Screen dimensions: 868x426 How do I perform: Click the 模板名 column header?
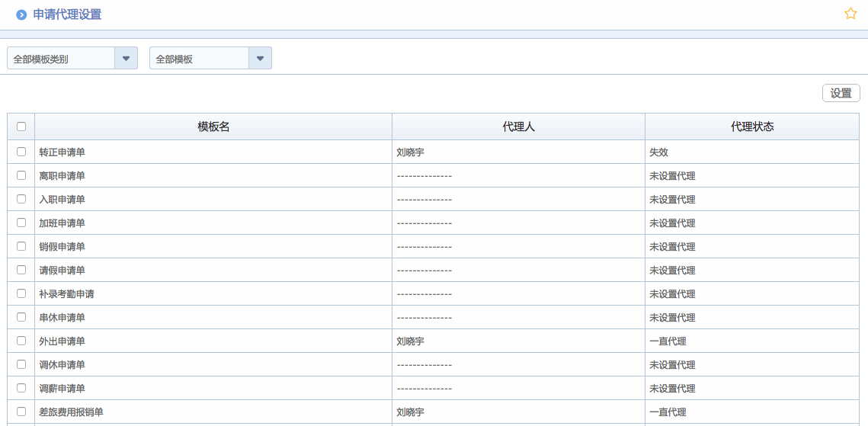(213, 127)
